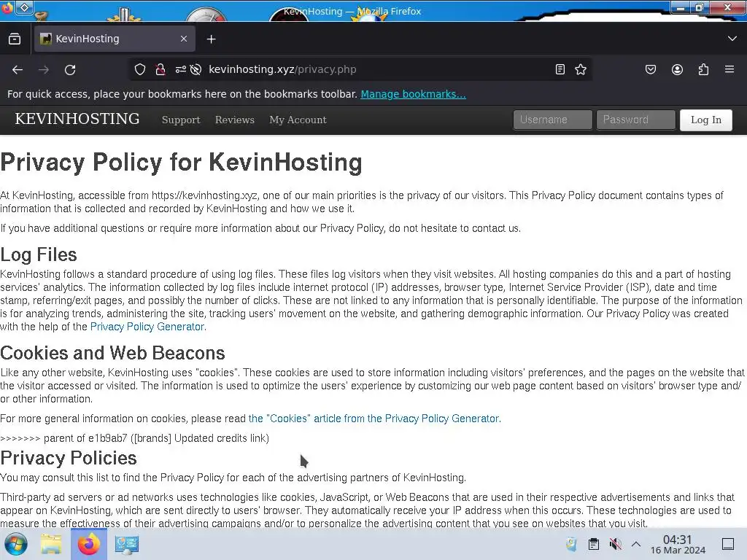Screen dimensions: 747x560
Task: Open the tracking protection shield
Action: 139,69
